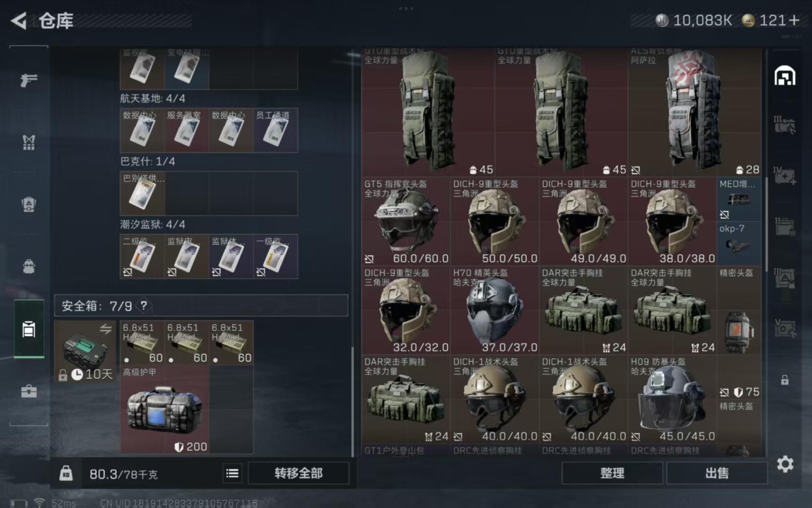Select the GT5 指挥官头盔 helmet

406,221
